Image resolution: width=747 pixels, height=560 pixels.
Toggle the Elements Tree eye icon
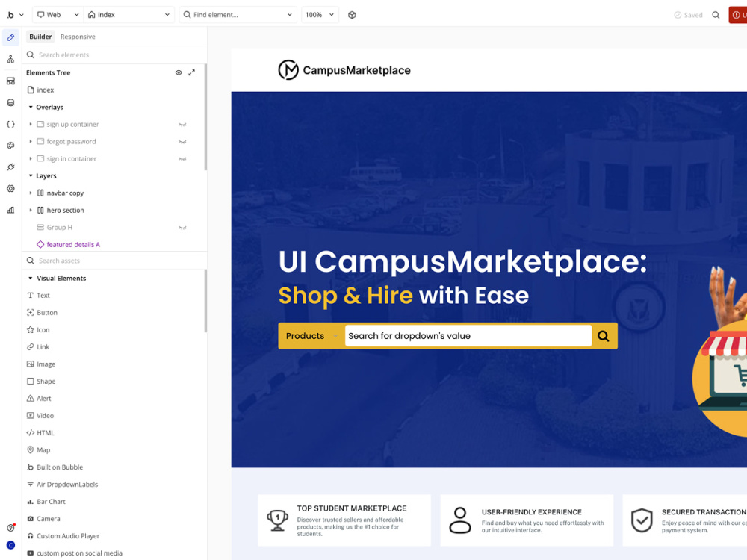[x=179, y=72]
